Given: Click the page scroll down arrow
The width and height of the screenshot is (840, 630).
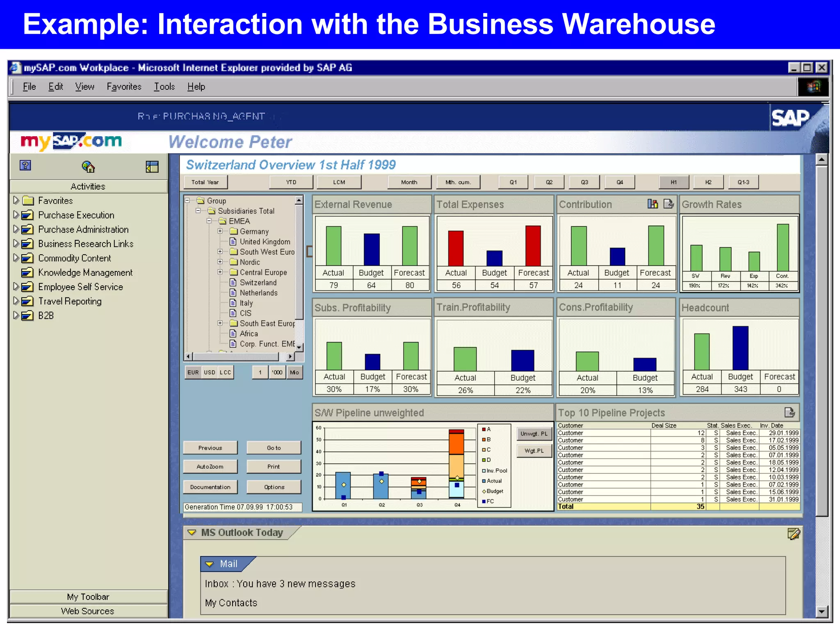Looking at the screenshot, I should (x=822, y=612).
